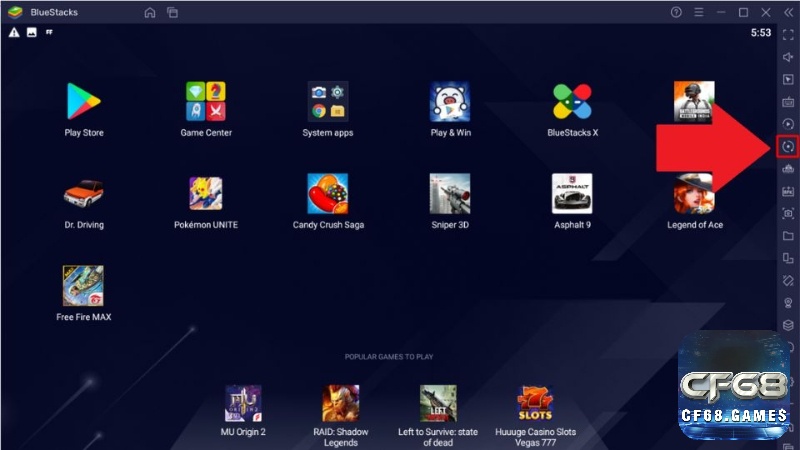Open Candy Crush Saga
This screenshot has width=800, height=450.
pos(328,193)
